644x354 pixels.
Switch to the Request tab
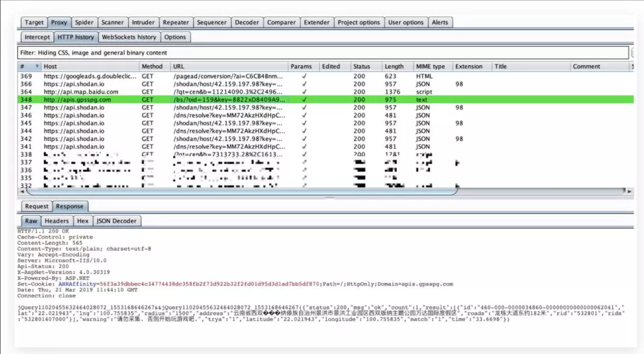point(37,206)
